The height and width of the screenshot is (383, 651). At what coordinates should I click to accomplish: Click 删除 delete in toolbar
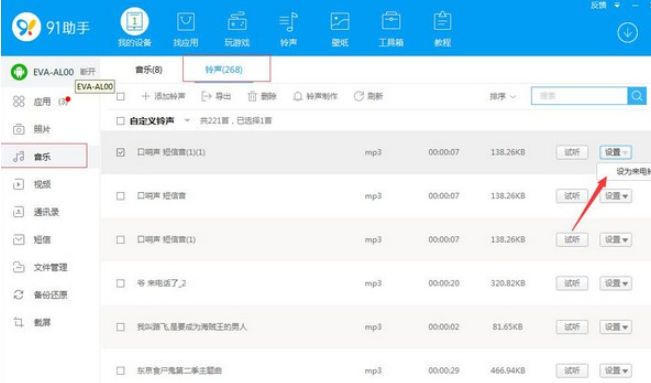pos(262,96)
